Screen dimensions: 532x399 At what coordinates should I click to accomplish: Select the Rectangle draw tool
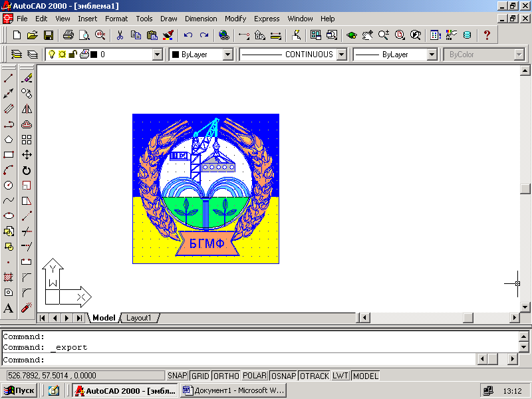point(9,155)
